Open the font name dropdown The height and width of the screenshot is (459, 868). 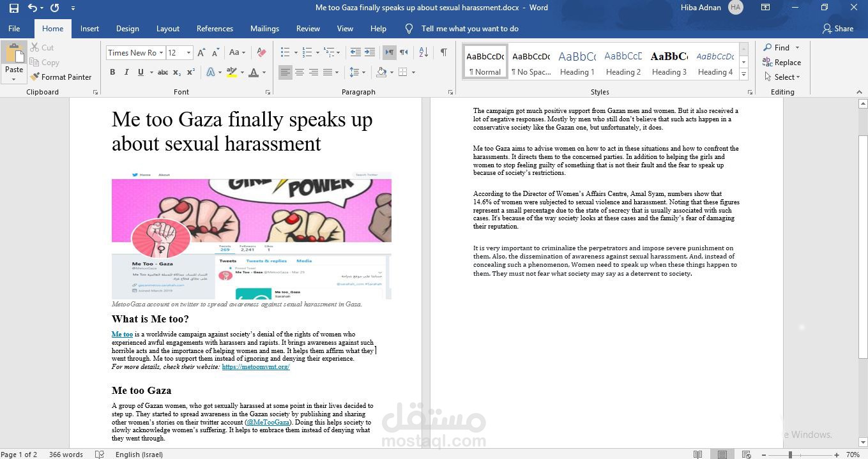click(160, 52)
